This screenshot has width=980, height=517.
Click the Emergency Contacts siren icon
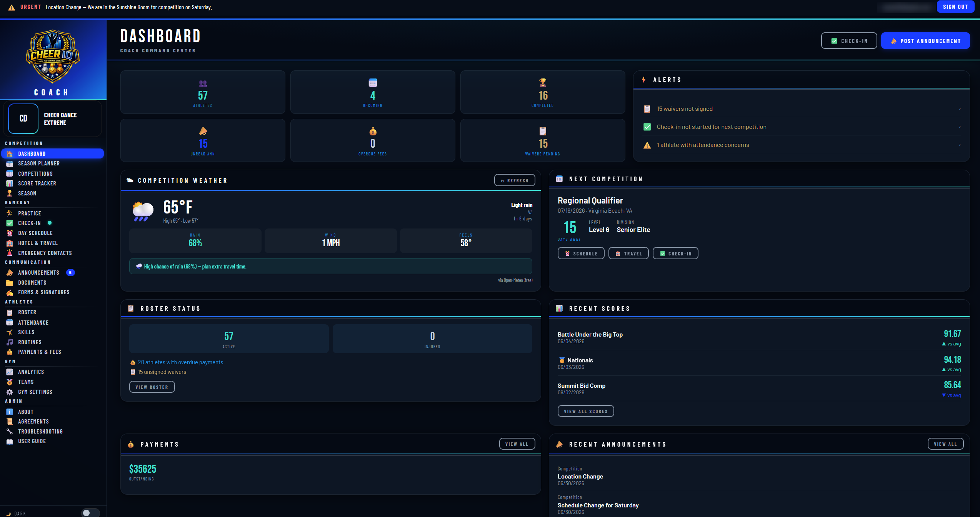click(10, 253)
